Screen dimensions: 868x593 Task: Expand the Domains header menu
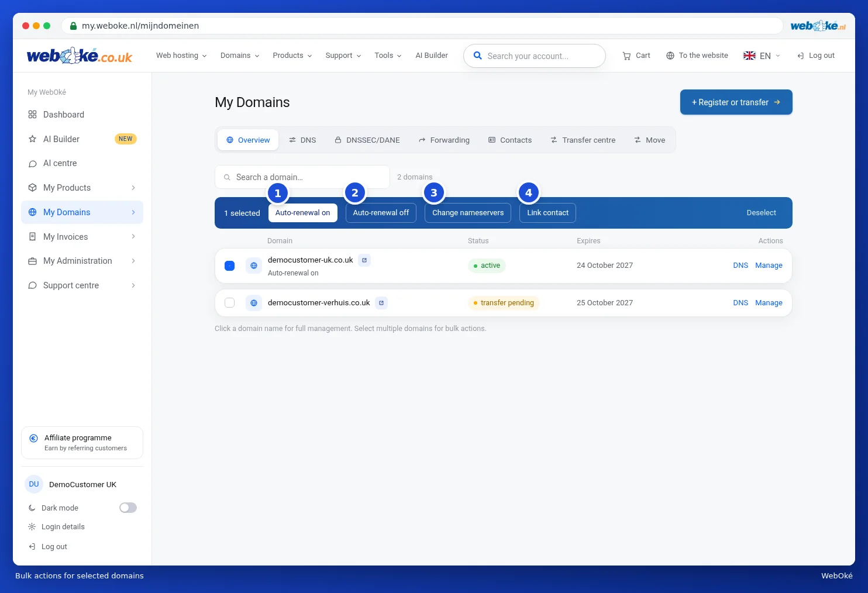click(x=240, y=56)
